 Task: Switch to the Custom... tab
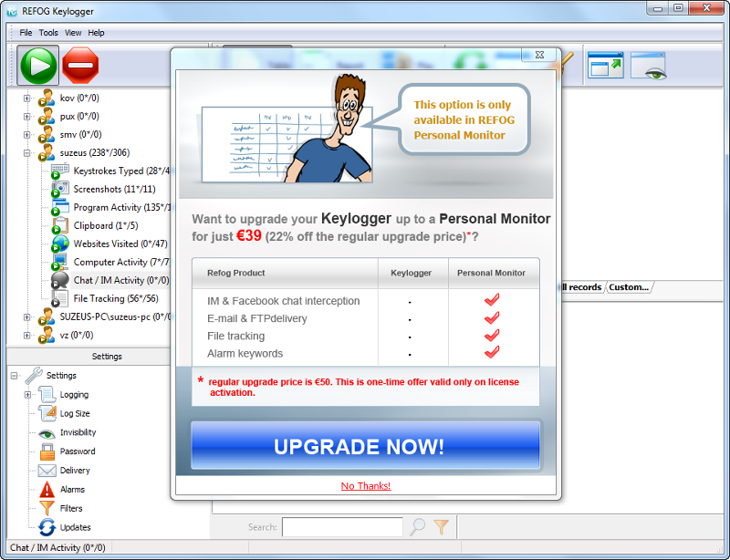(629, 287)
